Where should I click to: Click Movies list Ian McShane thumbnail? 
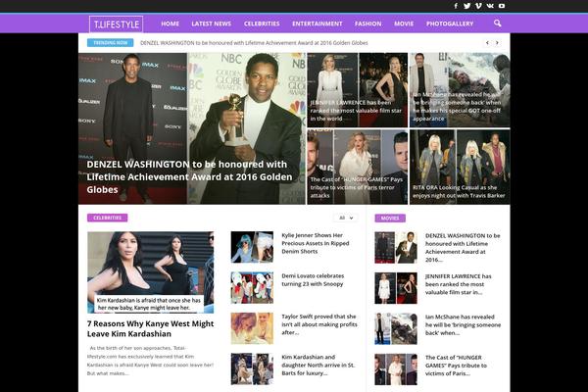[x=396, y=328]
